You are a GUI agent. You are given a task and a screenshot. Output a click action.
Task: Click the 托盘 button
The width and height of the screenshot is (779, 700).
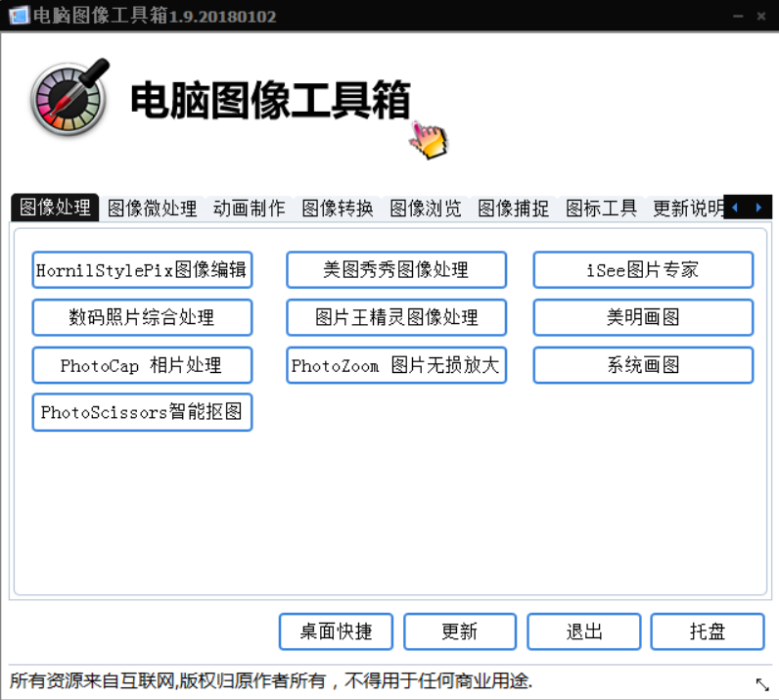(708, 631)
